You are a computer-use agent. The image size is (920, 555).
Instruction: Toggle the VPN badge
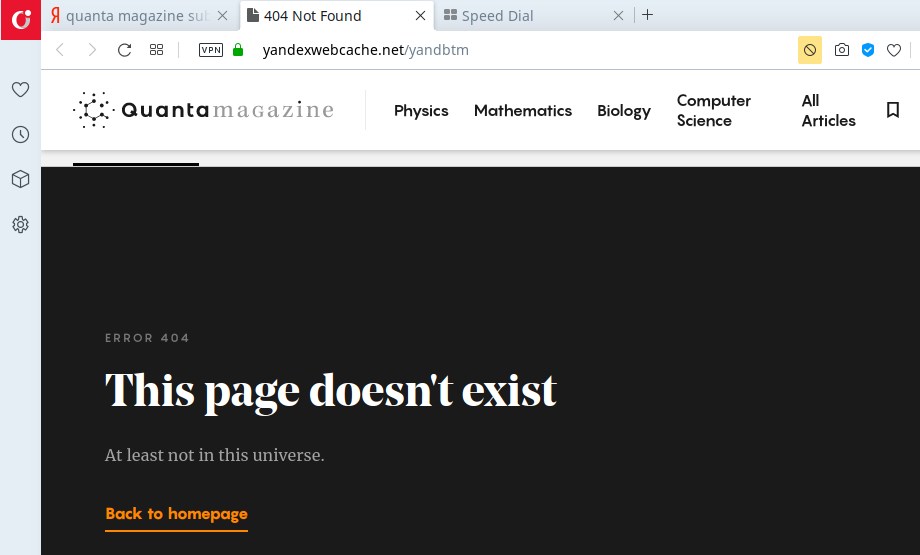coord(211,50)
